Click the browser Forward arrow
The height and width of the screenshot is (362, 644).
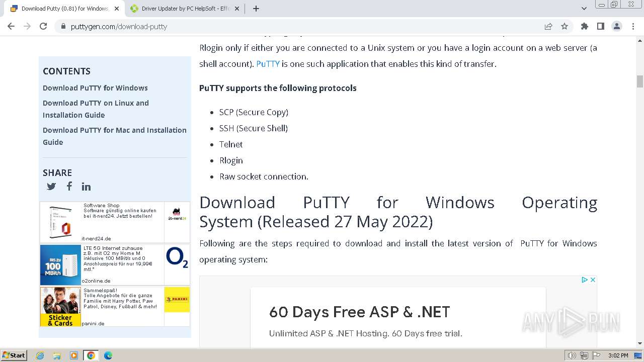pos(27,26)
